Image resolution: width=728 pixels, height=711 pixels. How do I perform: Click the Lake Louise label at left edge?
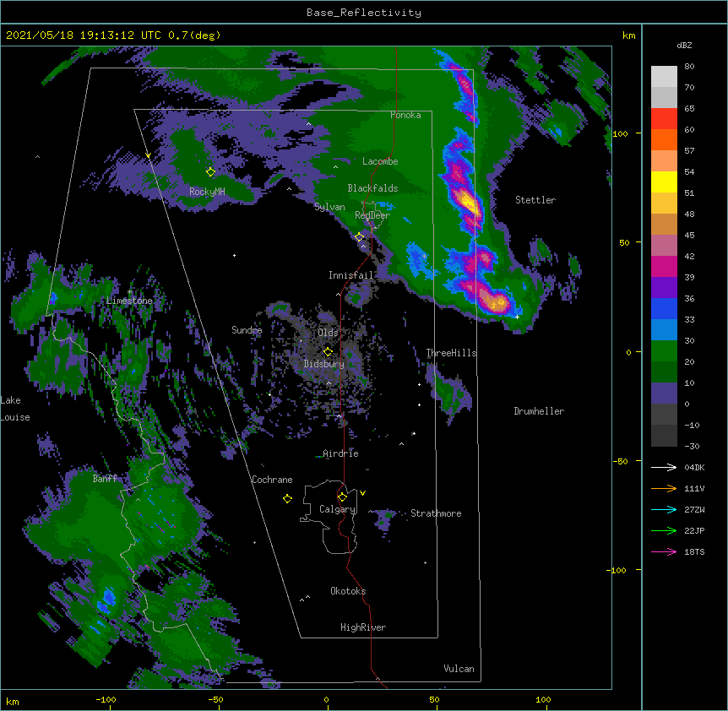tap(15, 409)
